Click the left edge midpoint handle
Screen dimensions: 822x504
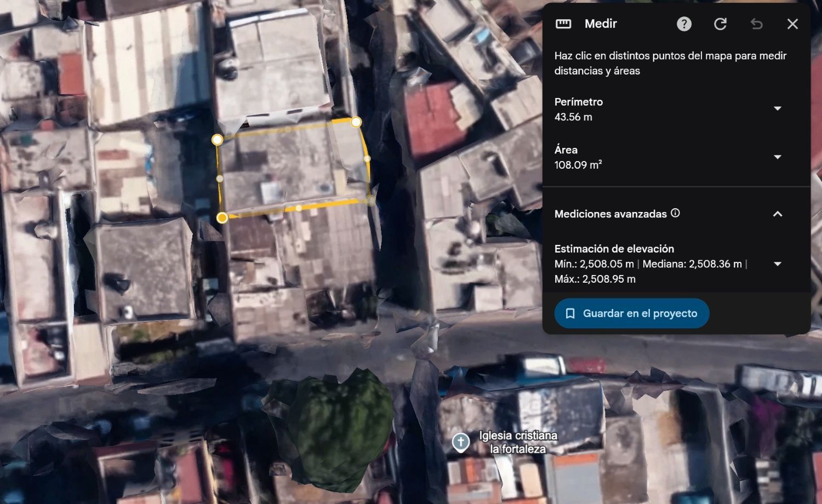220,179
